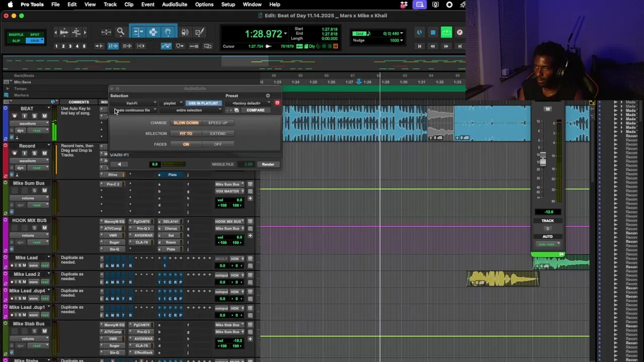
Task: Click the record enable P button
Action: [459, 33]
